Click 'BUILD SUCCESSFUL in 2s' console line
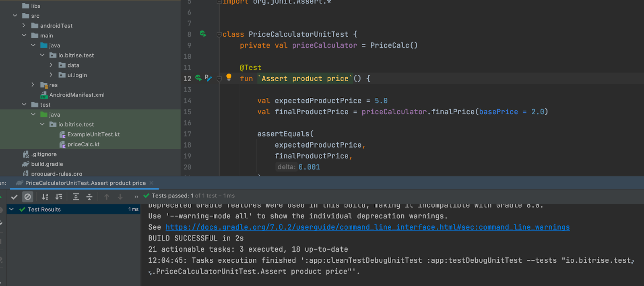644x286 pixels. click(196, 238)
